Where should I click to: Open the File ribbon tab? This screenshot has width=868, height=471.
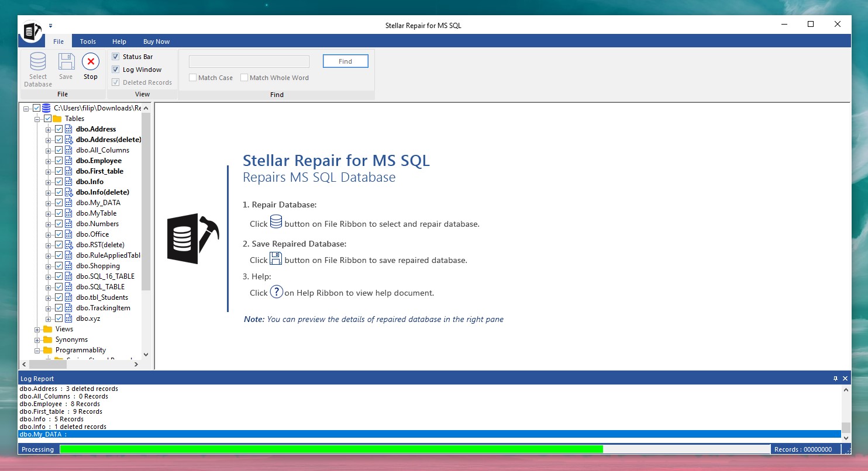pos(58,41)
